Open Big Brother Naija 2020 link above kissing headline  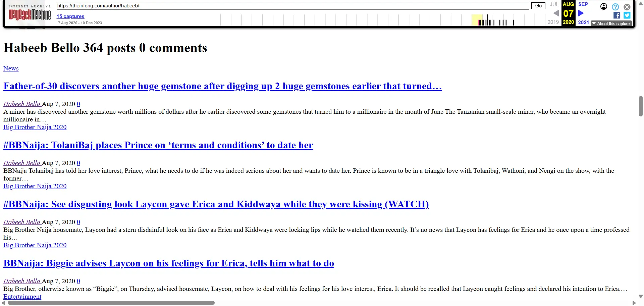[35, 186]
